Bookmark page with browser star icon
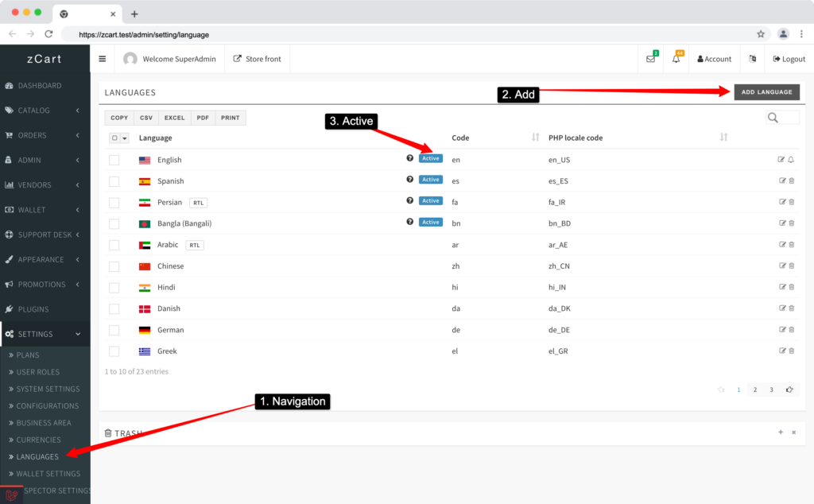 (x=761, y=34)
